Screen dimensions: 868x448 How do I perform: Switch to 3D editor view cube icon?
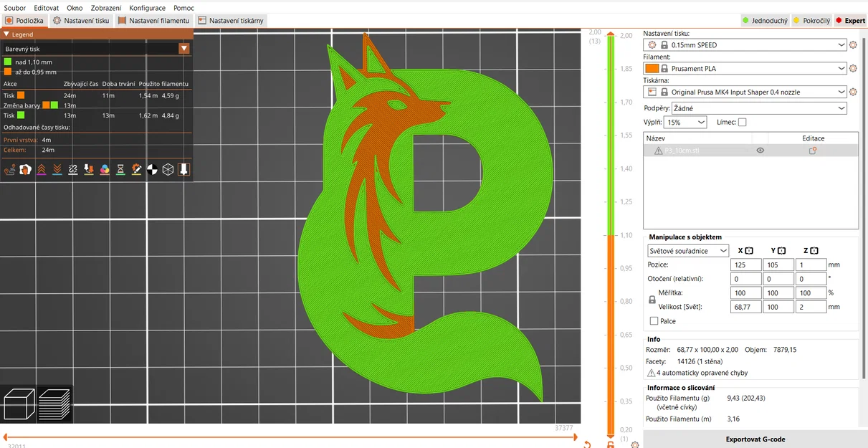[19, 404]
